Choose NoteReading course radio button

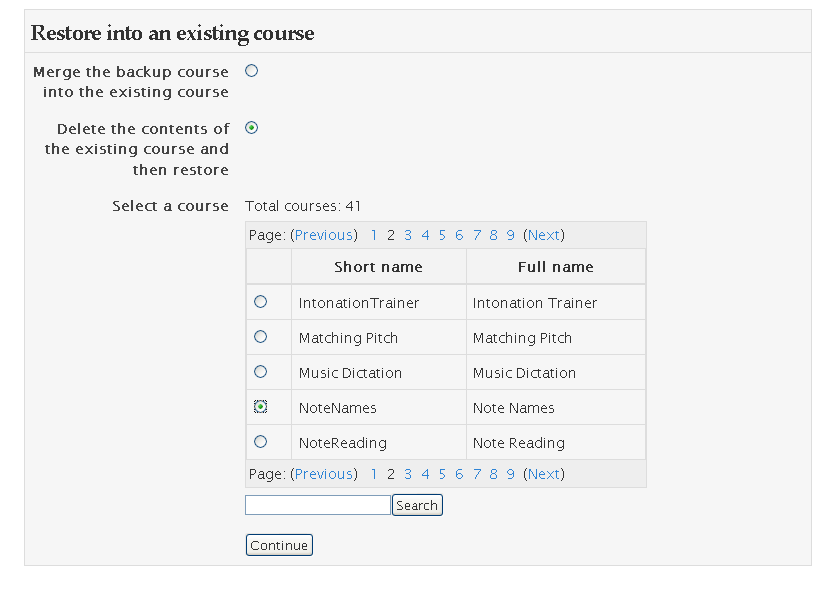261,442
